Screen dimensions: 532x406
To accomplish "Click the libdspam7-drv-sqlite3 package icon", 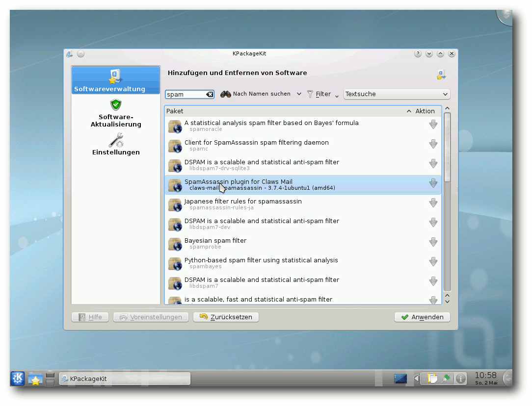I will click(x=175, y=166).
